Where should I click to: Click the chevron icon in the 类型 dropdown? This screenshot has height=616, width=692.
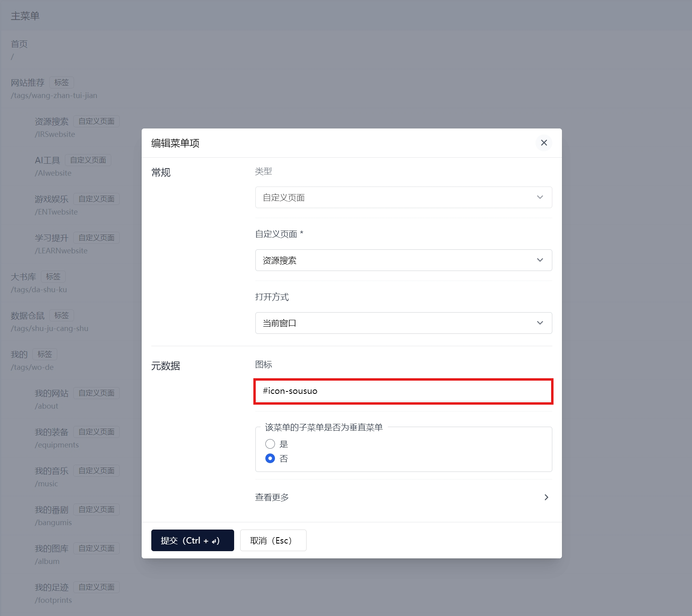coord(540,197)
